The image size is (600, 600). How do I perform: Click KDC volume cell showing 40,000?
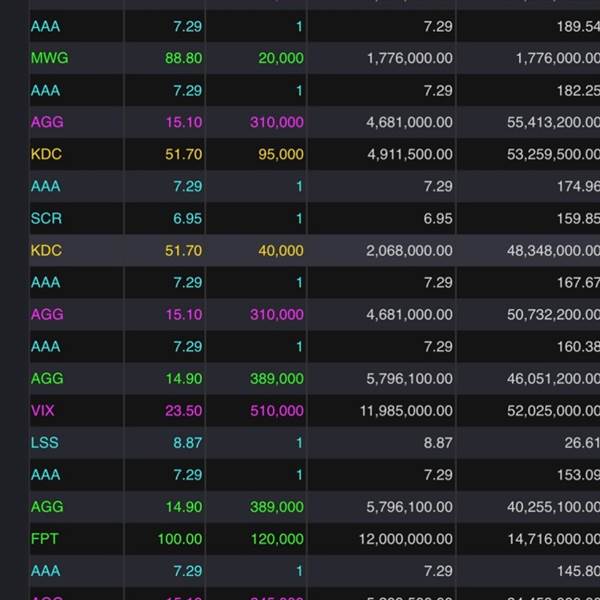click(280, 250)
